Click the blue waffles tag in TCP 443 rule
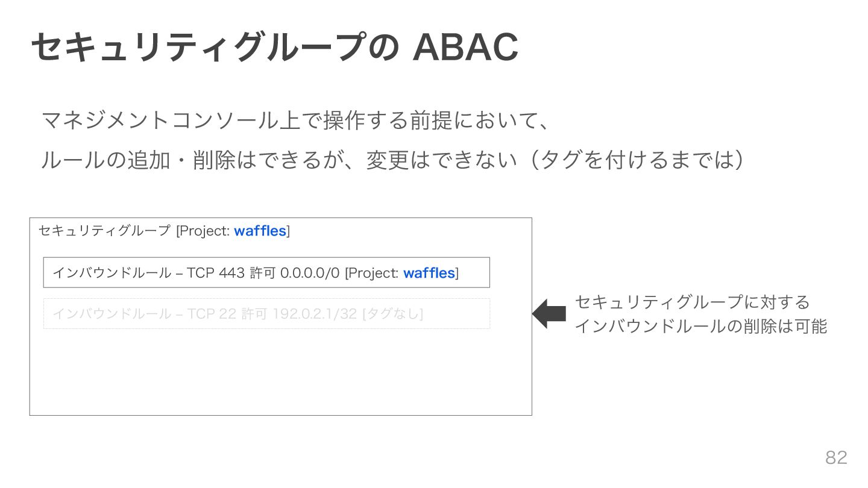The width and height of the screenshot is (868, 488). pos(429,273)
